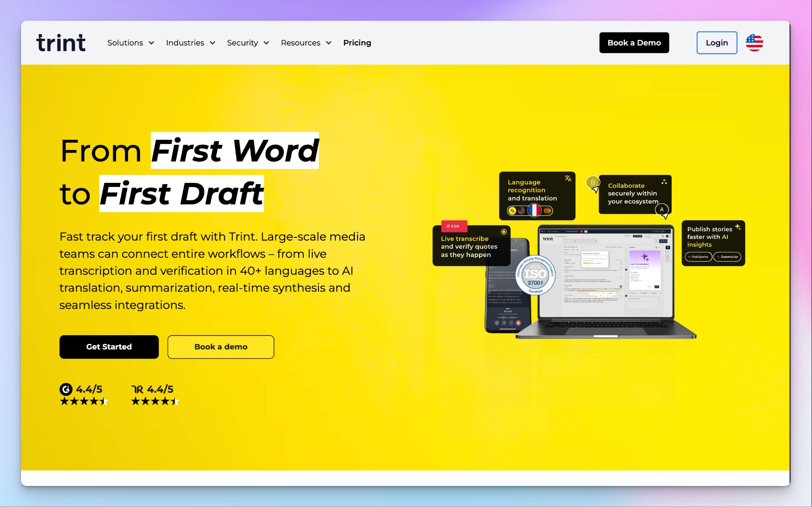Click the First Word highlighted headline
812x507 pixels.
tap(235, 151)
